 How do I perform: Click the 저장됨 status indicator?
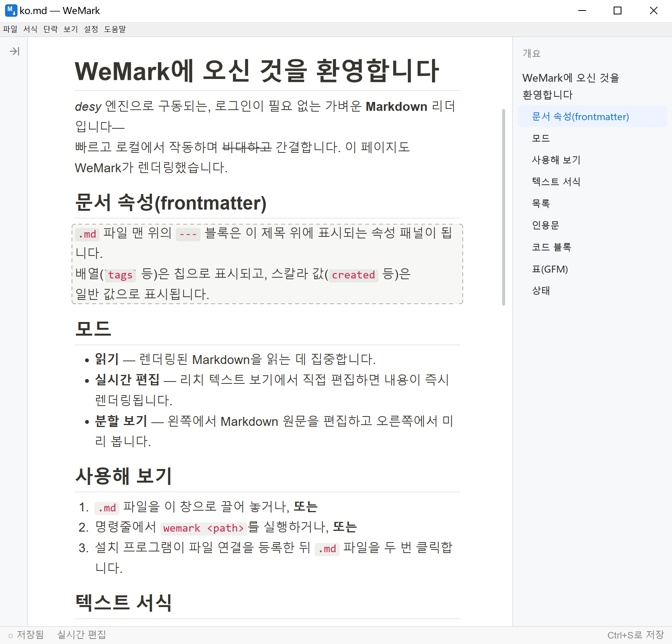point(26,635)
